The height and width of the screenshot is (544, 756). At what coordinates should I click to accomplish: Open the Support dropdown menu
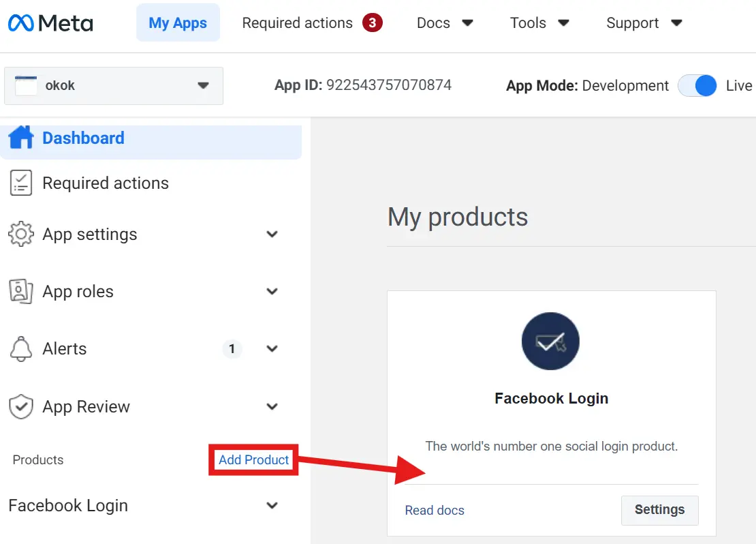[x=644, y=22]
